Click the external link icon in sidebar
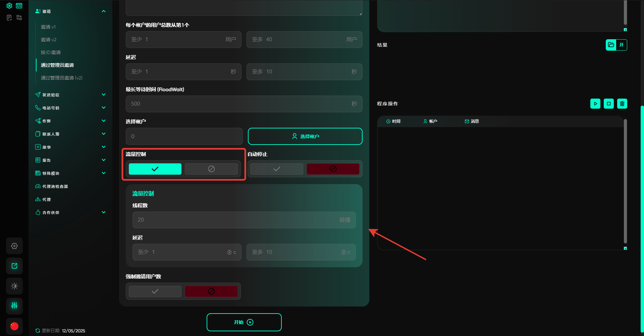Screen dimensions: 644x336 14,266
